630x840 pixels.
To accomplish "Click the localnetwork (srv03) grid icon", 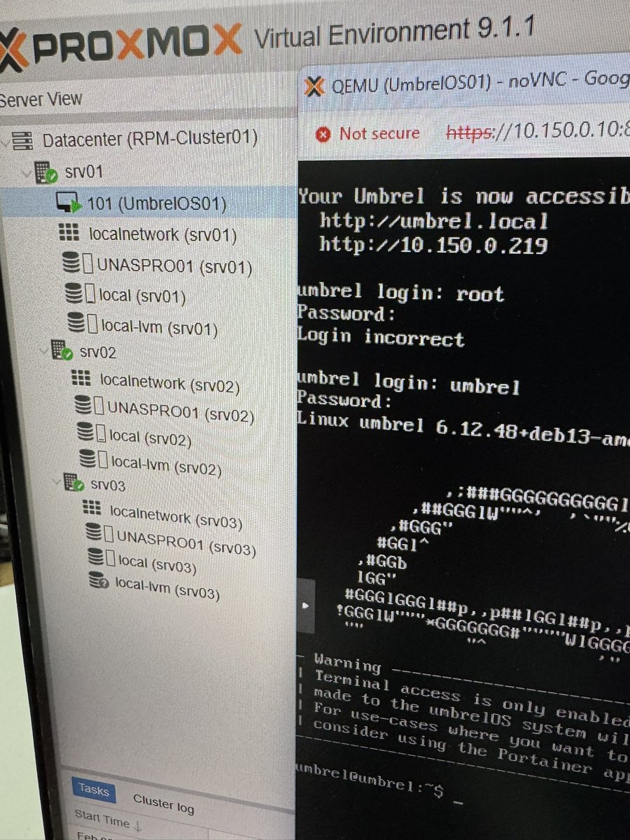I will coord(91,508).
